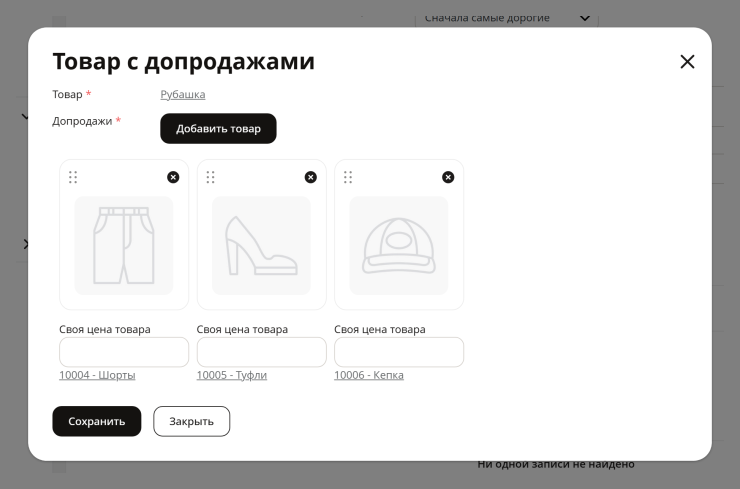Click the Добавить товар button

click(218, 128)
